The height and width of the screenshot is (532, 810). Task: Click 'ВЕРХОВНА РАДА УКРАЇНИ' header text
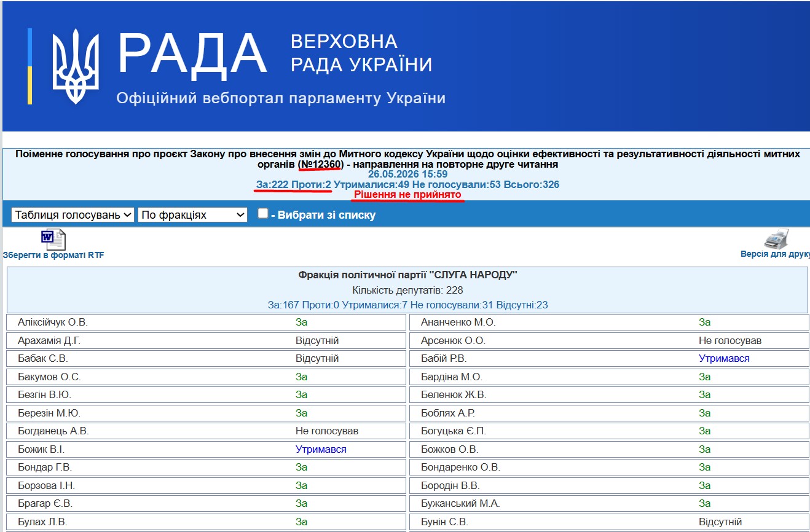[361, 53]
